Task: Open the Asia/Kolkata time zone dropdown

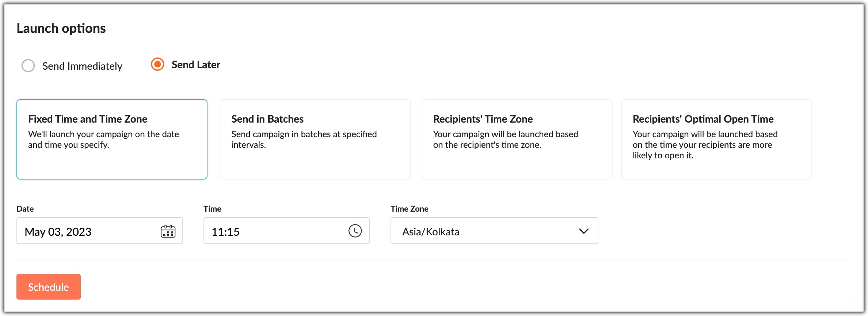Action: 494,231
